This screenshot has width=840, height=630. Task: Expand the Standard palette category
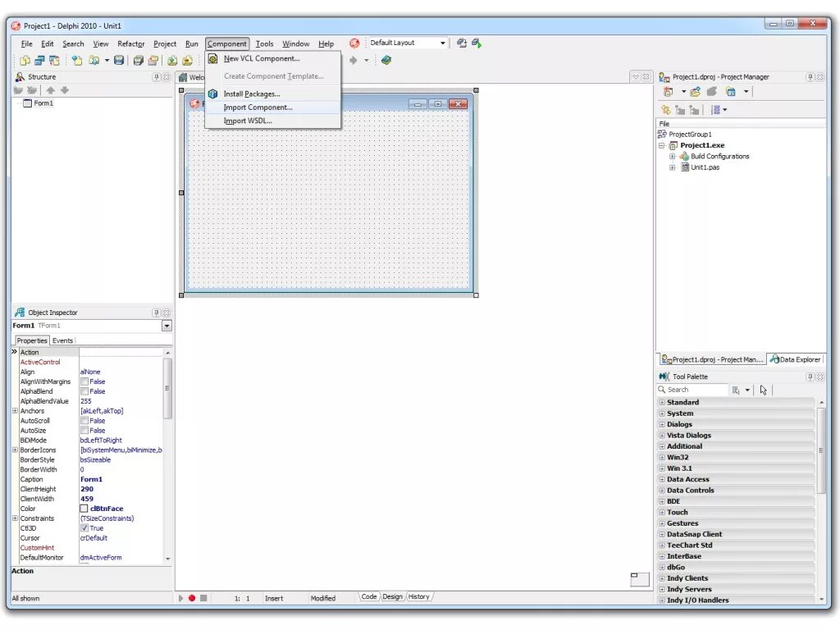coord(662,402)
